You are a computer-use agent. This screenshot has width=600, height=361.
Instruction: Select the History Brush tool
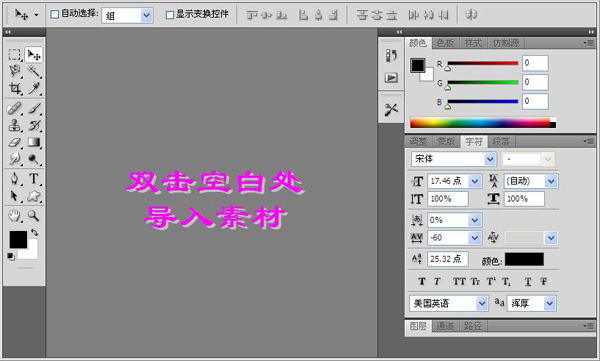34,125
